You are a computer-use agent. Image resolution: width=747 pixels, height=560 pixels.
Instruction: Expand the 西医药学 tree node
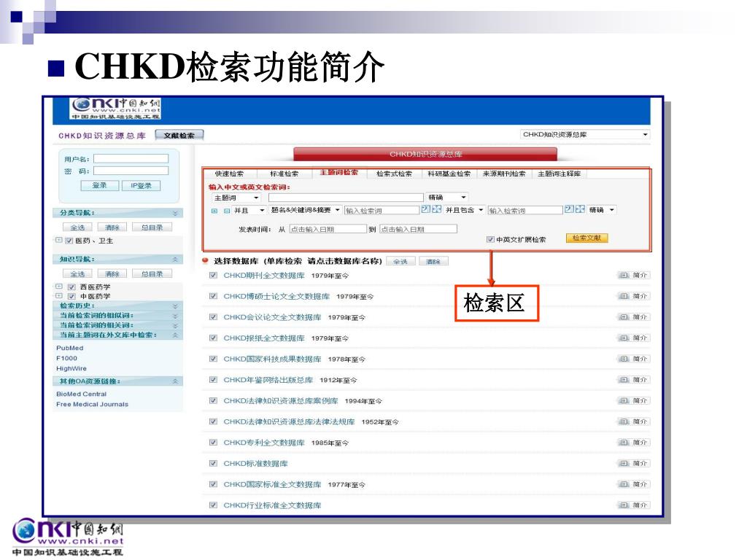58,287
